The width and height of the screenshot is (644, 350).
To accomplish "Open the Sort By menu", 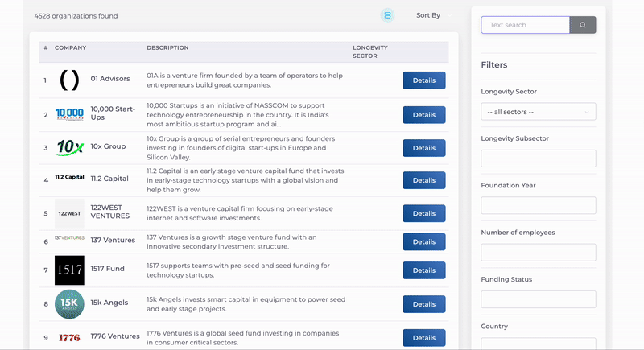I will coord(428,15).
